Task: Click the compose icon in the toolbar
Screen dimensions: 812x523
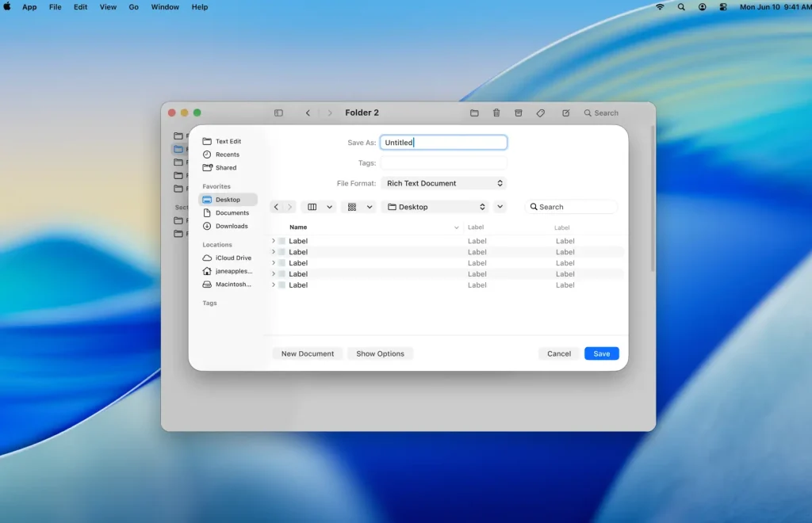Action: [565, 113]
